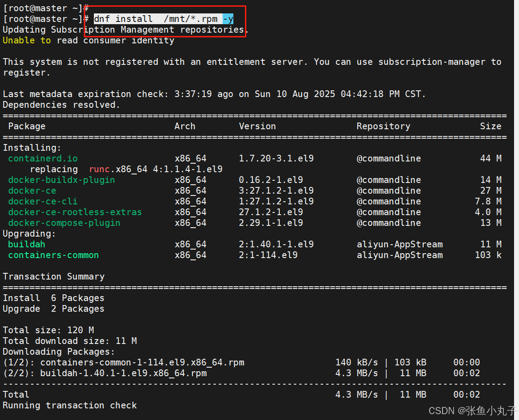Click the 'Installing:' section label
The width and height of the screenshot is (519, 420).
tap(32, 148)
